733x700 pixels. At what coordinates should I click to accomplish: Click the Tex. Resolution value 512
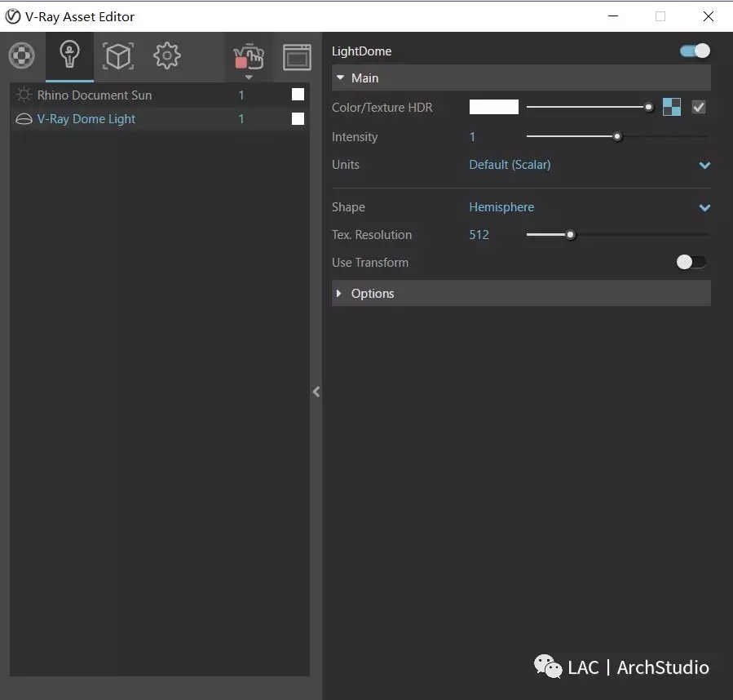coord(479,235)
